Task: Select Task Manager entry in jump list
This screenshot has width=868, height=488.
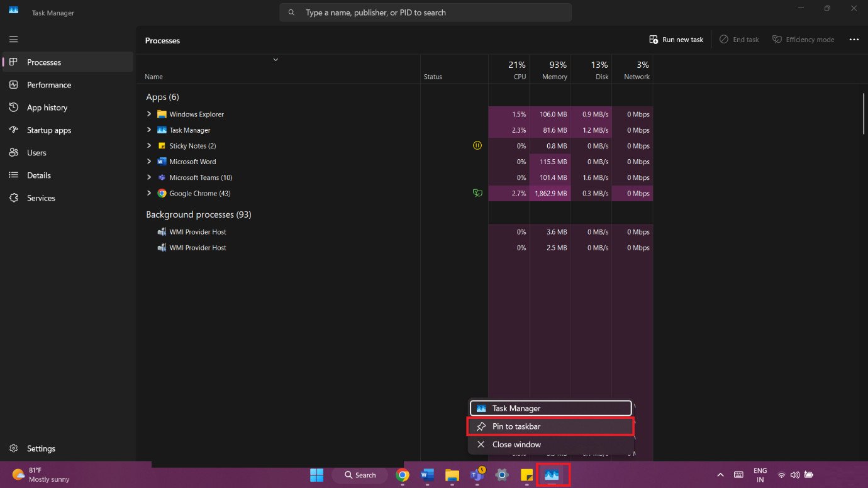Action: point(550,408)
